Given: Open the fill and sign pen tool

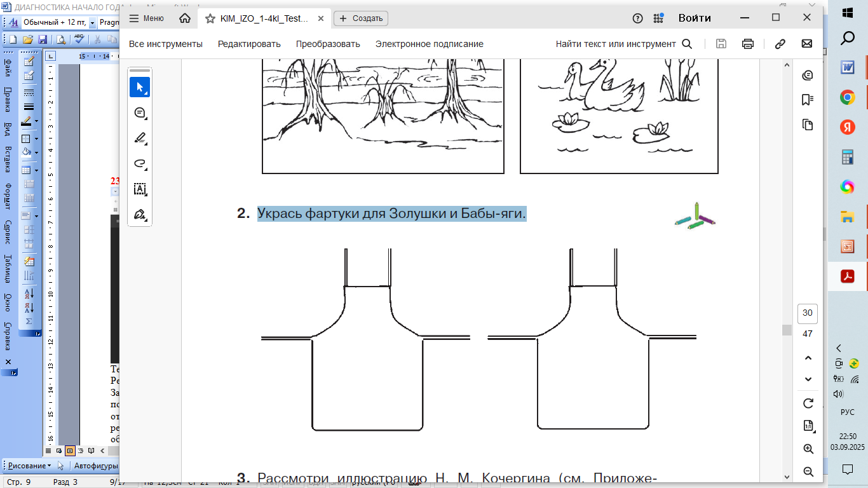Looking at the screenshot, I should coord(140,214).
